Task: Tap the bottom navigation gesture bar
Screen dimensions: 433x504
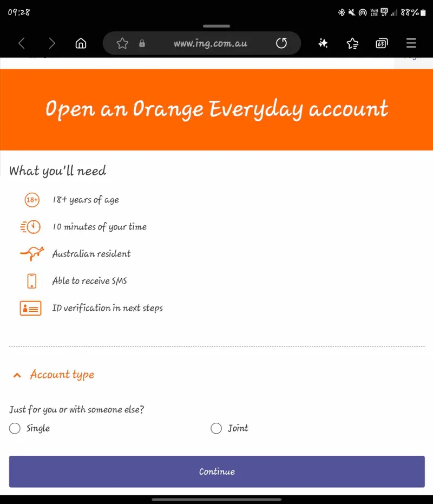Action: [216, 500]
